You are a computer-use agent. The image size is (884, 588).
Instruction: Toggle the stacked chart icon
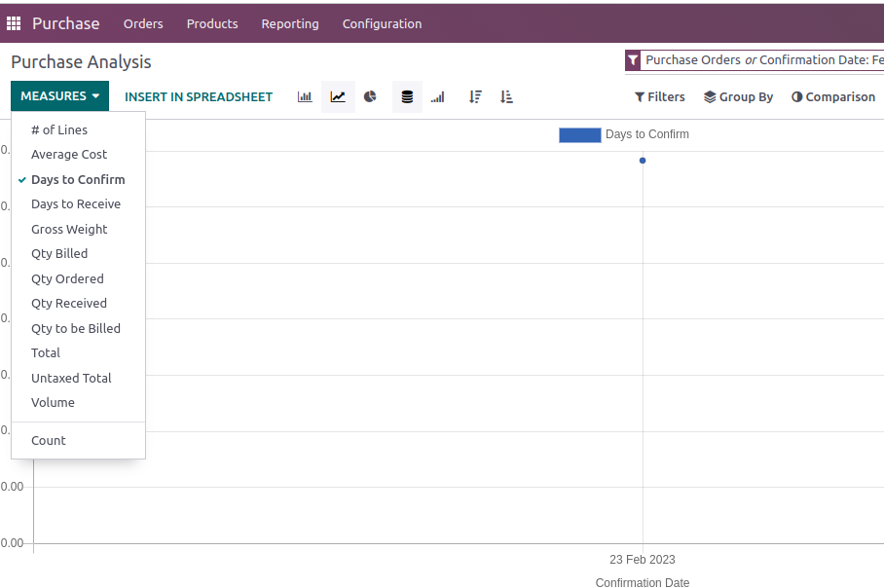(407, 97)
